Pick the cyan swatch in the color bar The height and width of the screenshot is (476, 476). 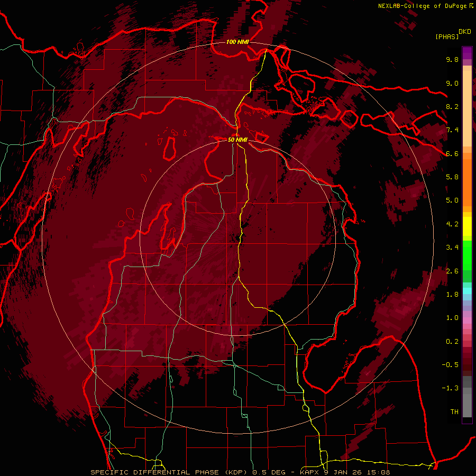coord(467,291)
